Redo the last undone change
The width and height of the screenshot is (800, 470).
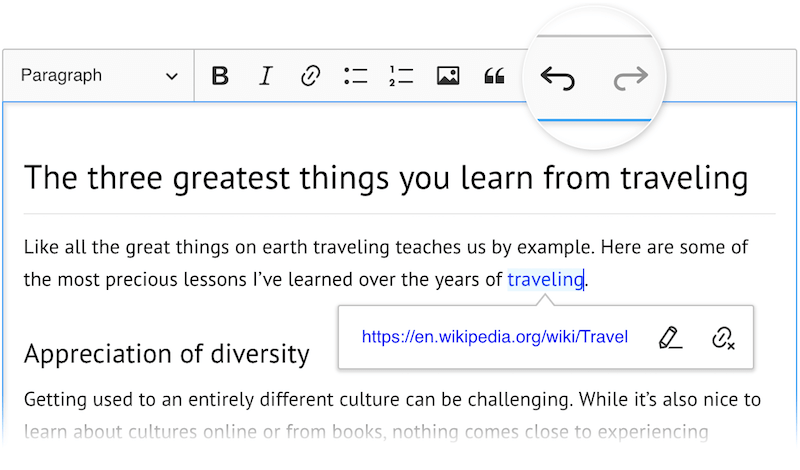(631, 78)
